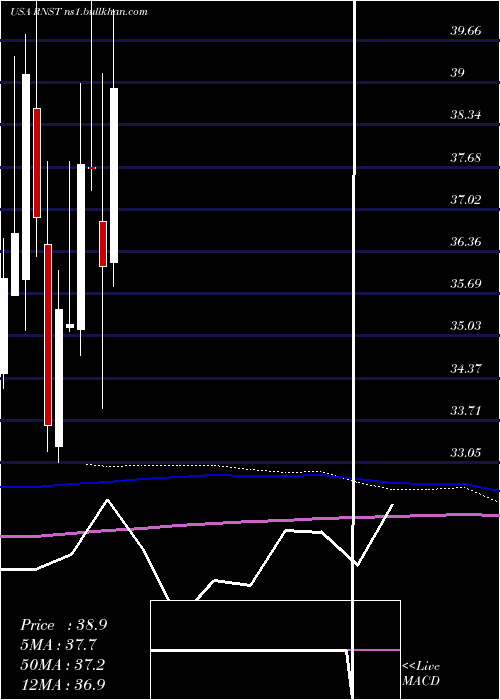The height and width of the screenshot is (700, 500).
Task: Click the tallest red candlestick near 33.71
Action: 48,335
